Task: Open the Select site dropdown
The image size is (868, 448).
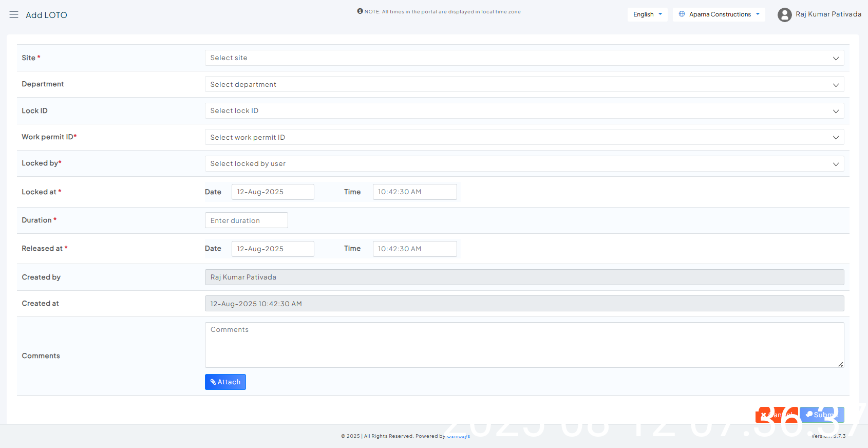Action: pyautogui.click(x=524, y=58)
